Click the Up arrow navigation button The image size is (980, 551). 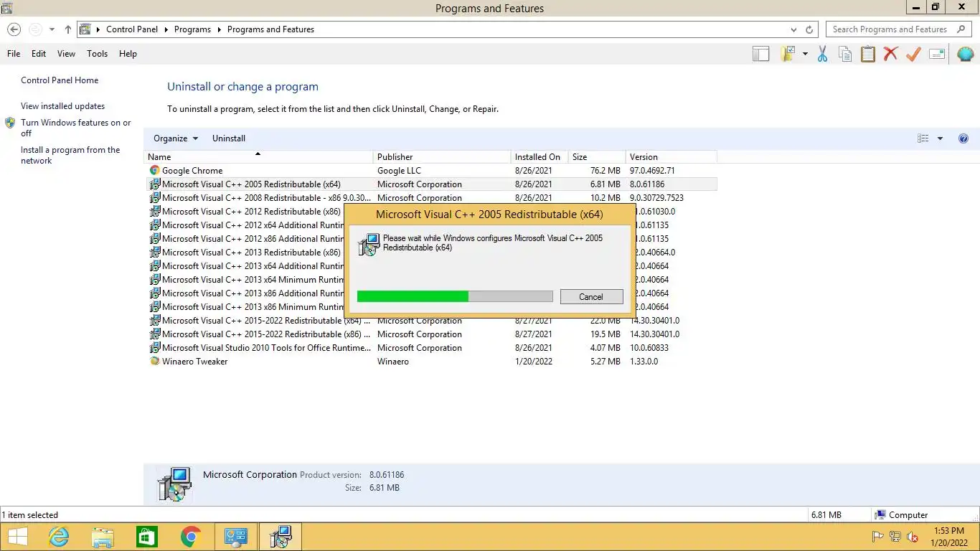(x=68, y=29)
